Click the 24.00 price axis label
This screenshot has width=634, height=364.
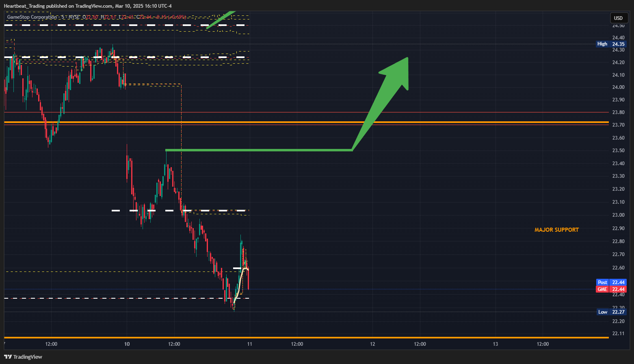click(x=618, y=87)
